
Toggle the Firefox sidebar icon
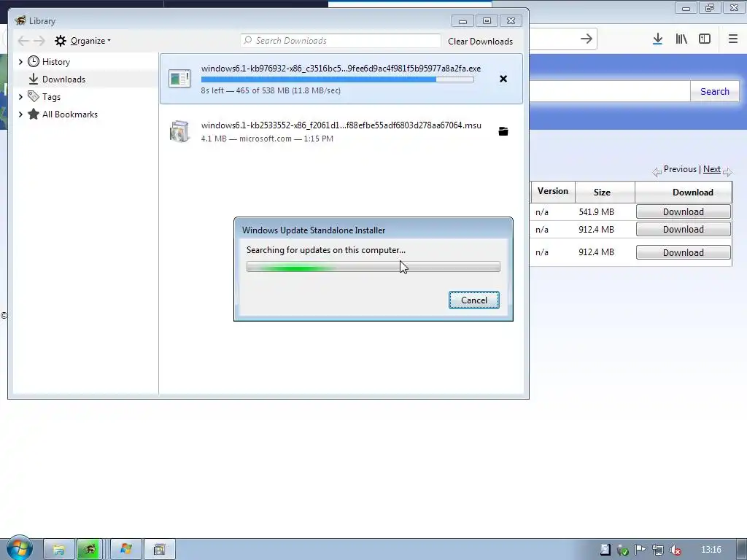coord(705,39)
